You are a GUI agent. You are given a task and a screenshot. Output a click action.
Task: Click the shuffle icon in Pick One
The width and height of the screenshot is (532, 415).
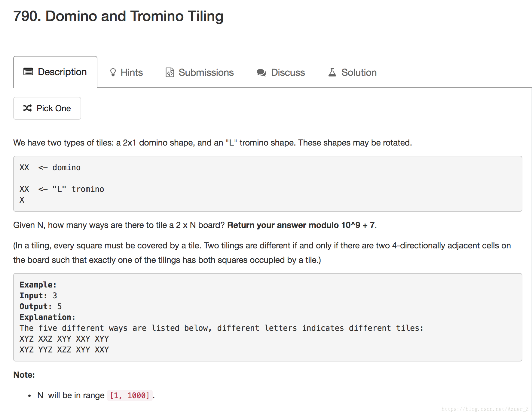click(x=28, y=108)
